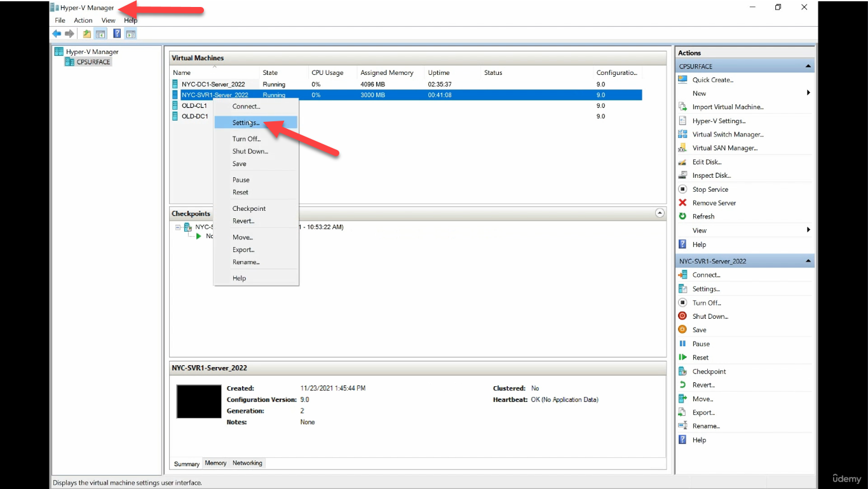868x489 pixels.
Task: Click the VM preview thumbnail
Action: coord(199,401)
